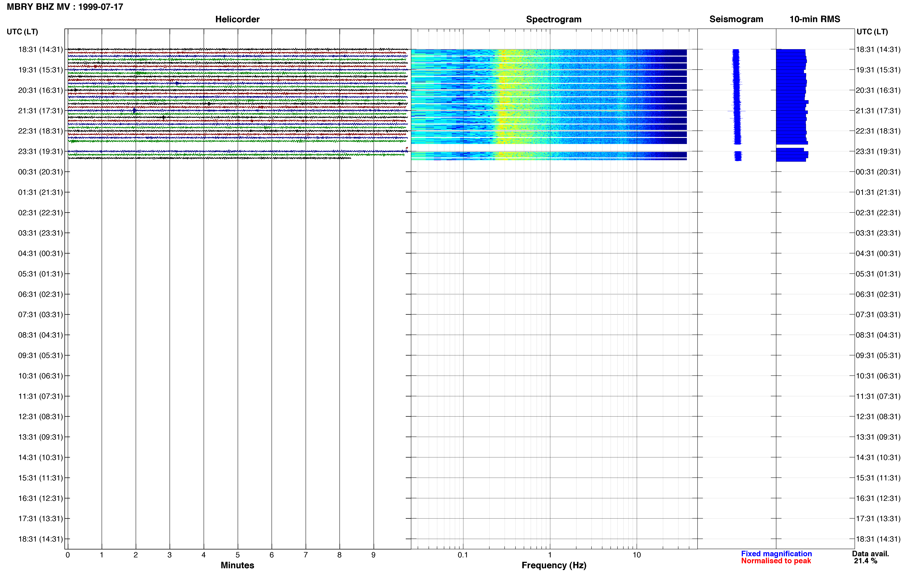
Task: Click minute tick label '0' on helicorder axis
Action: (68, 555)
